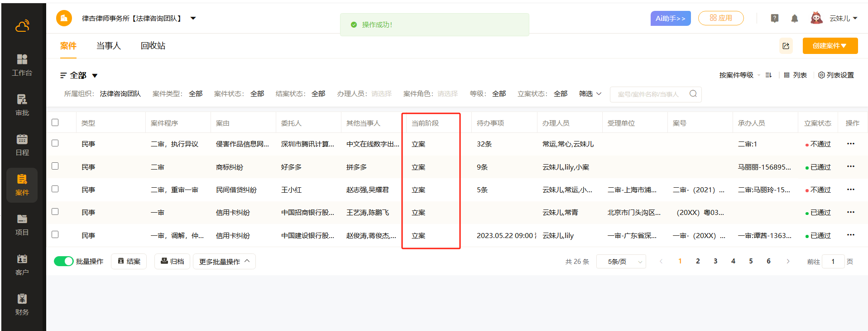Viewport: 868px width, 331px height.
Task: Click 马丽丽-156895 handler cell
Action: pyautogui.click(x=764, y=167)
